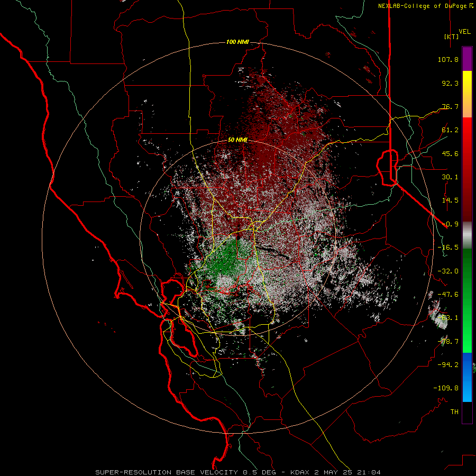Click the 61.2 velocity scale value

tap(450, 130)
